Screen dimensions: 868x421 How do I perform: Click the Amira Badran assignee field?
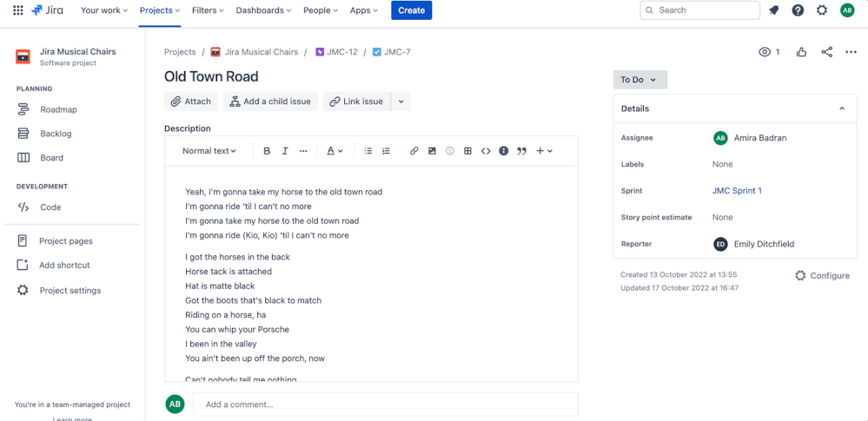click(750, 138)
